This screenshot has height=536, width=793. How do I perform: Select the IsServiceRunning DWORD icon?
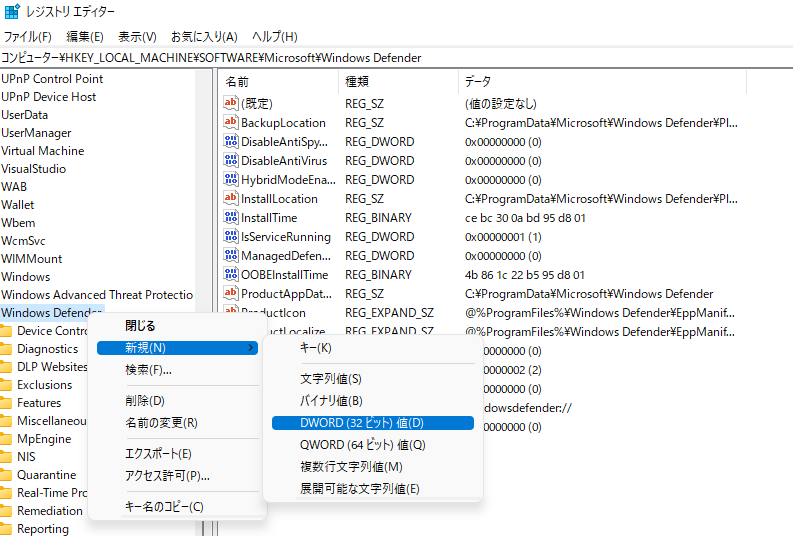pos(231,237)
